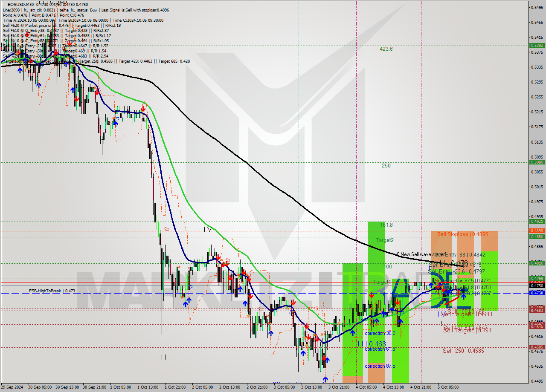Select the 'Target1' label

tap(382, 282)
